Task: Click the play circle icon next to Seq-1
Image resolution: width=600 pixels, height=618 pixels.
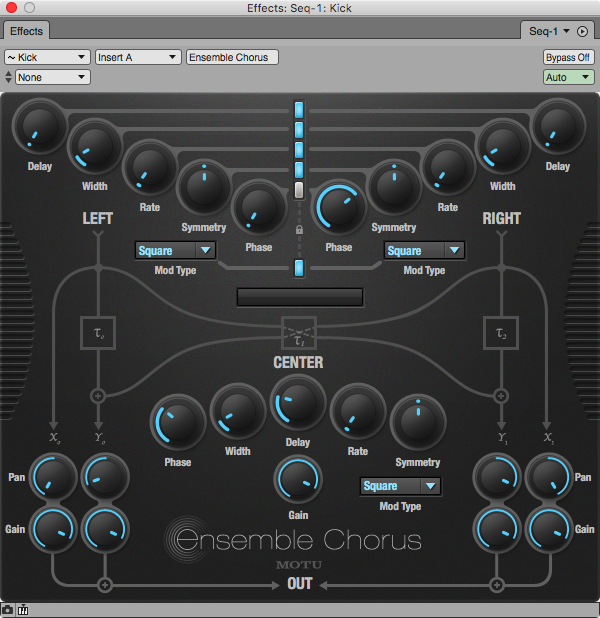Action: pos(582,31)
